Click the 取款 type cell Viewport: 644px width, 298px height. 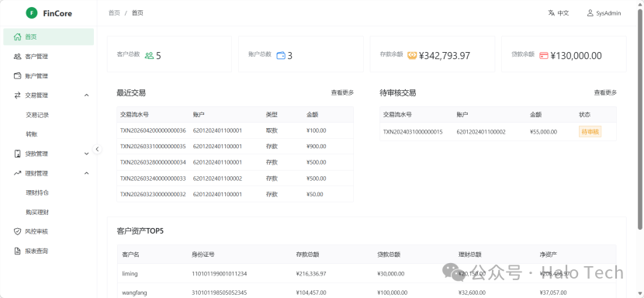[x=272, y=130]
